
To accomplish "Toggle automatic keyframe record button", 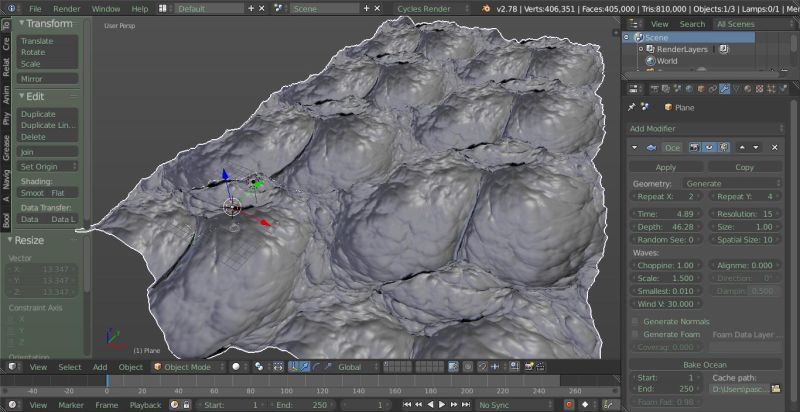I will coord(569,405).
